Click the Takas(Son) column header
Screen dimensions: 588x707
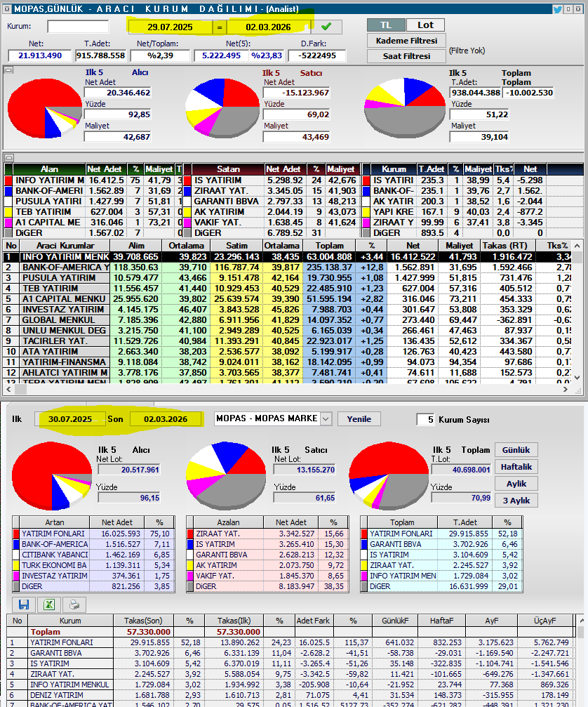click(x=143, y=621)
